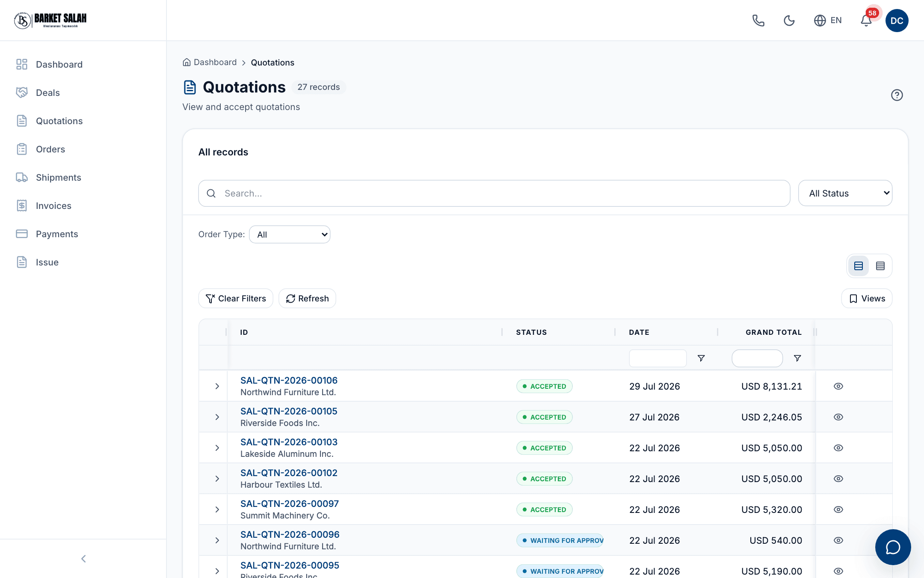Sort by the Date column header

pyautogui.click(x=639, y=332)
